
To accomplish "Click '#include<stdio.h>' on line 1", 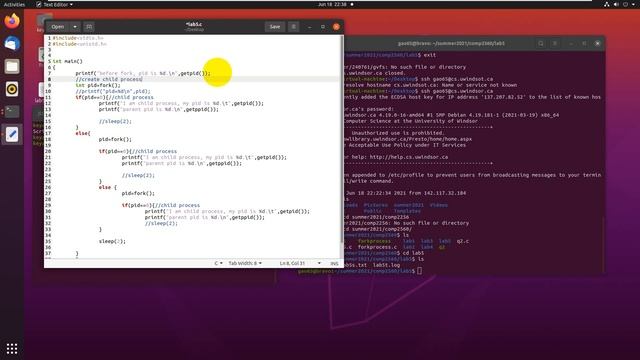I will (78, 38).
